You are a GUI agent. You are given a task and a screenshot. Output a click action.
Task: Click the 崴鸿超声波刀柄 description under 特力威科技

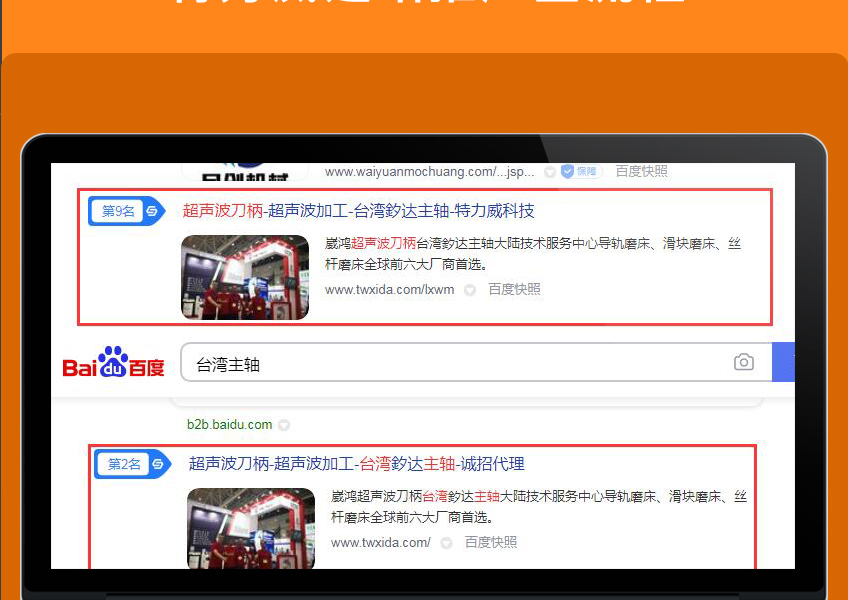pos(533,254)
